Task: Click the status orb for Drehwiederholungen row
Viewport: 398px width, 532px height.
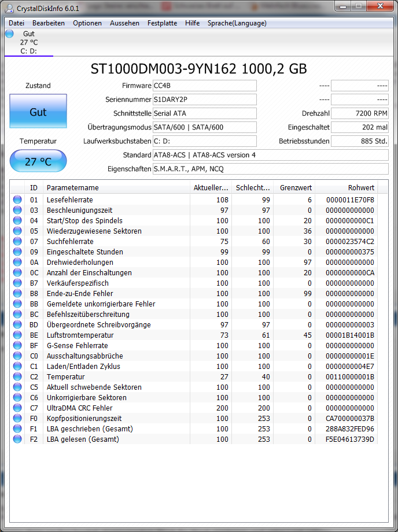Action: [x=17, y=262]
